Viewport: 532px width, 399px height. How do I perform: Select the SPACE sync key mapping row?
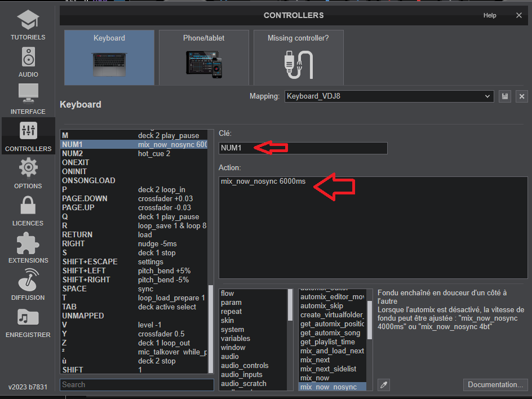click(134, 289)
